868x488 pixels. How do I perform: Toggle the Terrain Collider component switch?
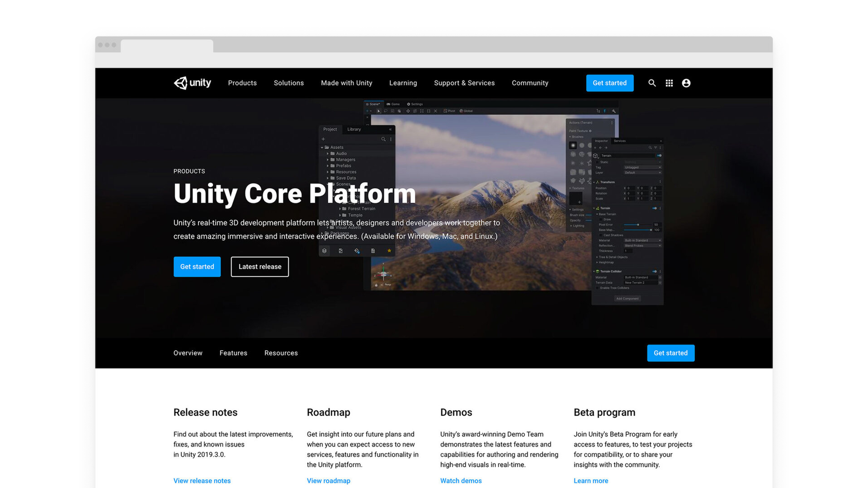(654, 271)
